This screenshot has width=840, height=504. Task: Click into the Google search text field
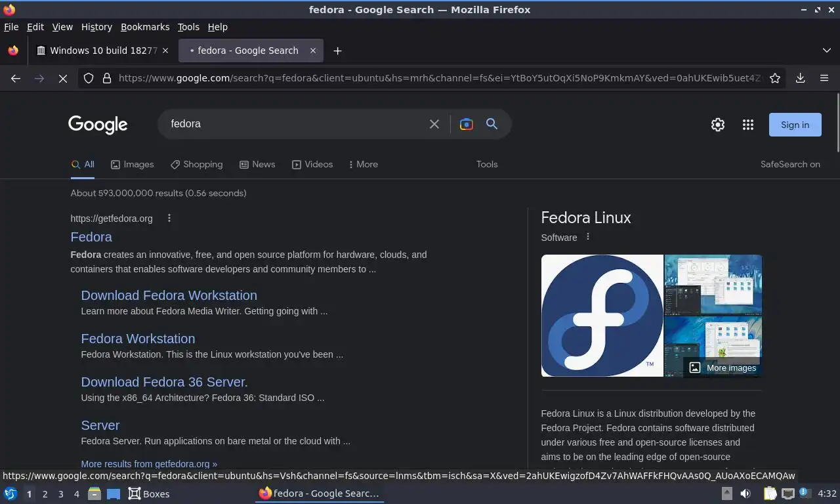[x=295, y=124]
